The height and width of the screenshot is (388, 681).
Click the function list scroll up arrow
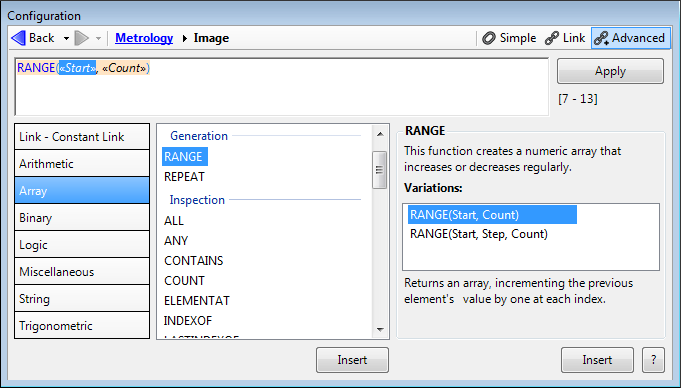pyautogui.click(x=380, y=134)
